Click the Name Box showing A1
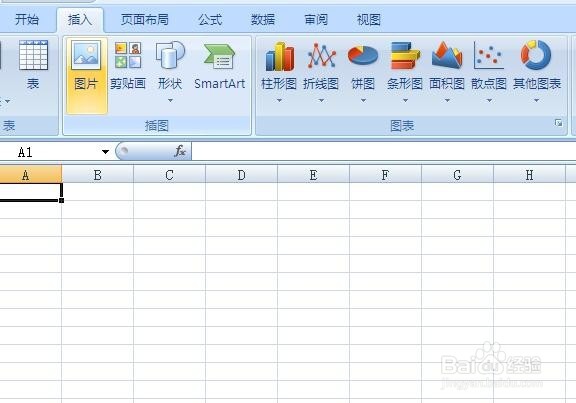The image size is (576, 403). tap(50, 152)
